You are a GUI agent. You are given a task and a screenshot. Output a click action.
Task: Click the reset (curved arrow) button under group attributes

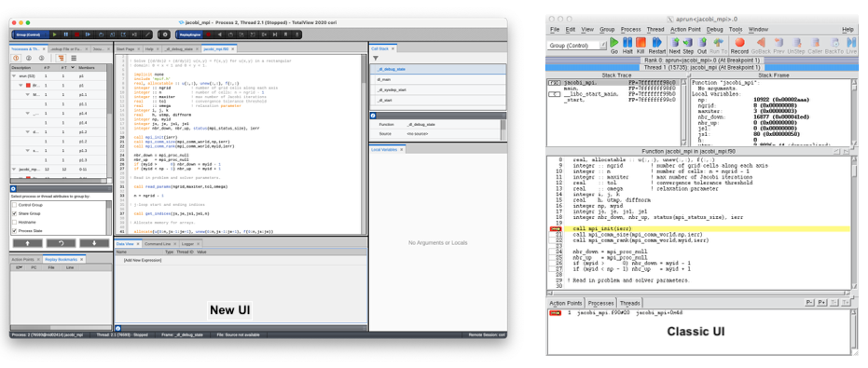[x=61, y=243]
